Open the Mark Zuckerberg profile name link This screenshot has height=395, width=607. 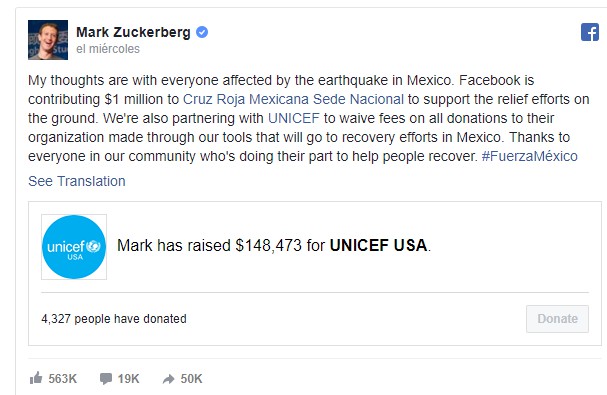point(133,32)
